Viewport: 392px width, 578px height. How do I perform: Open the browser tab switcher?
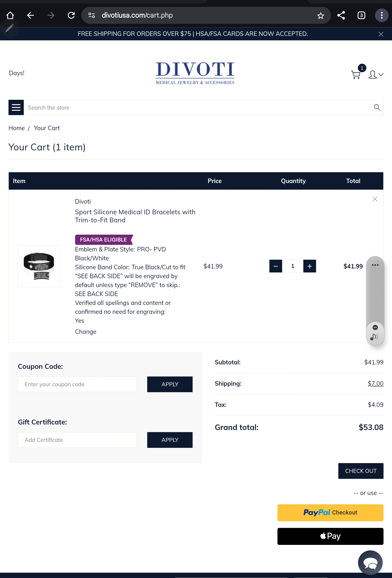[x=361, y=15]
